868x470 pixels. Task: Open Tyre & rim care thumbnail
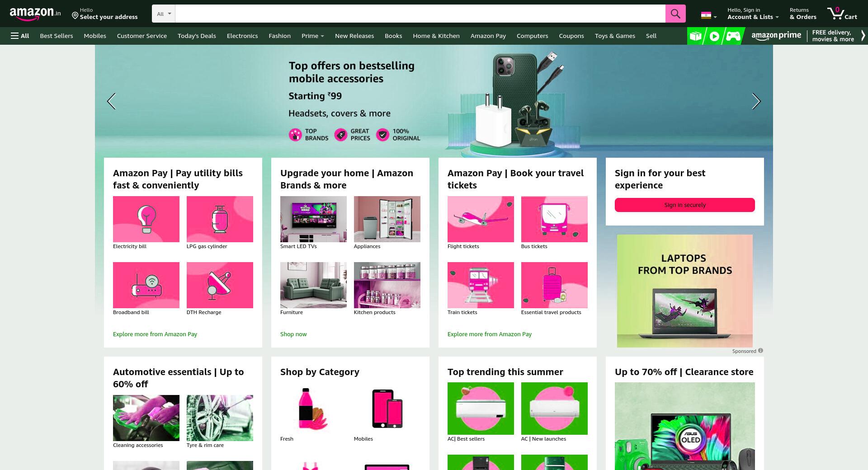220,418
